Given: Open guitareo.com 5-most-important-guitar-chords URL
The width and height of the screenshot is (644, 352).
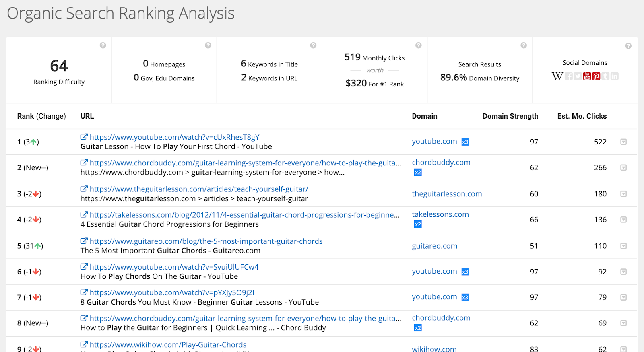Looking at the screenshot, I should tap(206, 241).
